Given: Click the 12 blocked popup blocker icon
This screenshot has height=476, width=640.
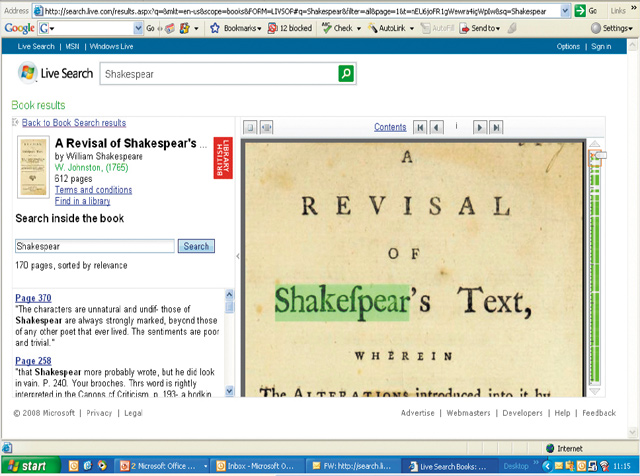Looking at the screenshot, I should point(290,28).
